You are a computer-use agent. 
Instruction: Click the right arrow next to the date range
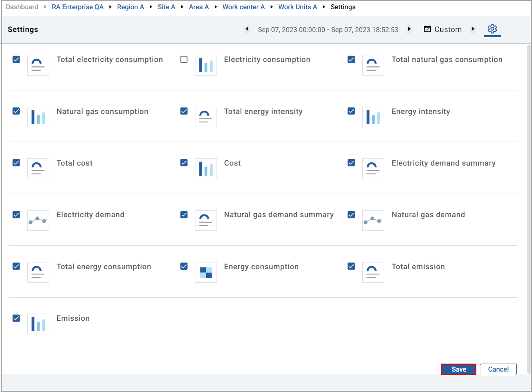coord(409,29)
